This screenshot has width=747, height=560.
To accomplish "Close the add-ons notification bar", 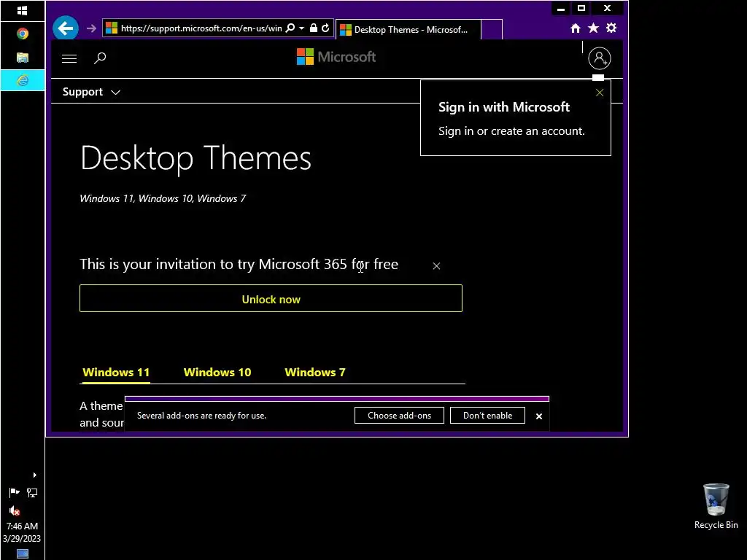I will click(539, 416).
